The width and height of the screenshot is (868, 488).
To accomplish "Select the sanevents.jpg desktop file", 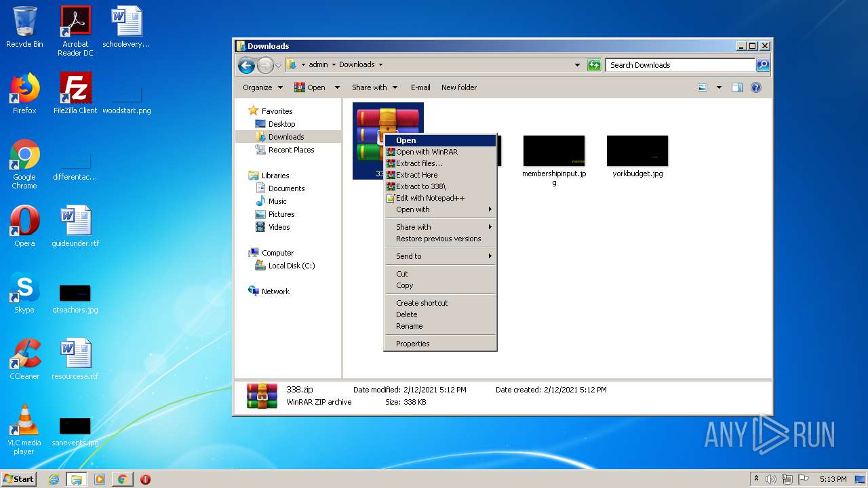I will 75,431.
